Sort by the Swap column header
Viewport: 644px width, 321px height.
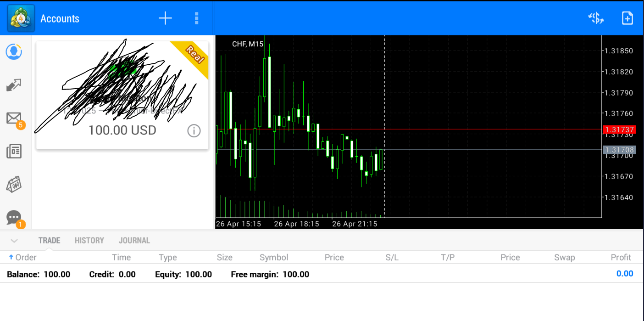pos(565,257)
